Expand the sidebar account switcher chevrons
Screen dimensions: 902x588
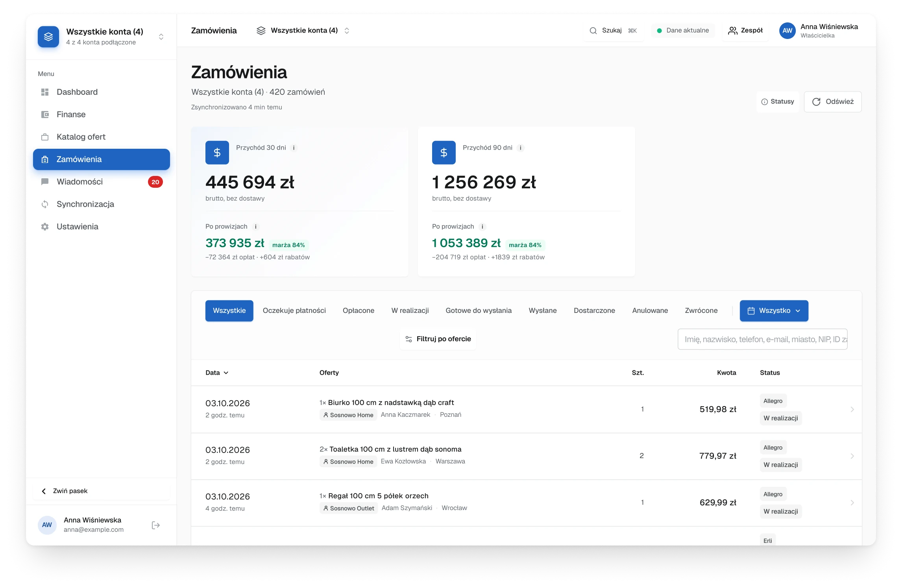click(x=161, y=37)
